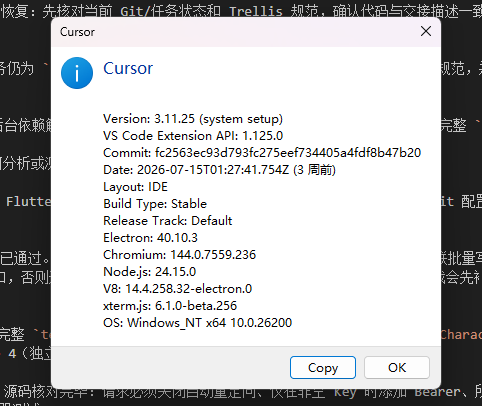Click the 'Electron: 40.10.3' line
This screenshot has height=406, width=482.
pyautogui.click(x=150, y=238)
